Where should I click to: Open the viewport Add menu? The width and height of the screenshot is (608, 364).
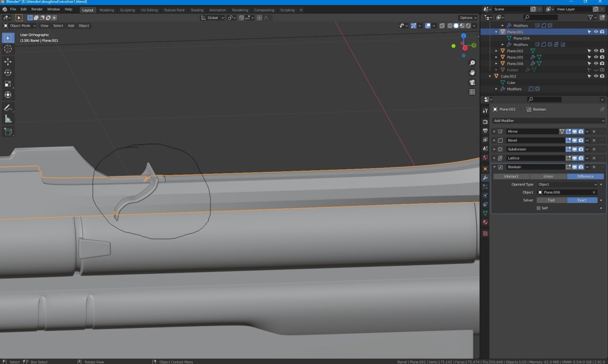pos(71,26)
